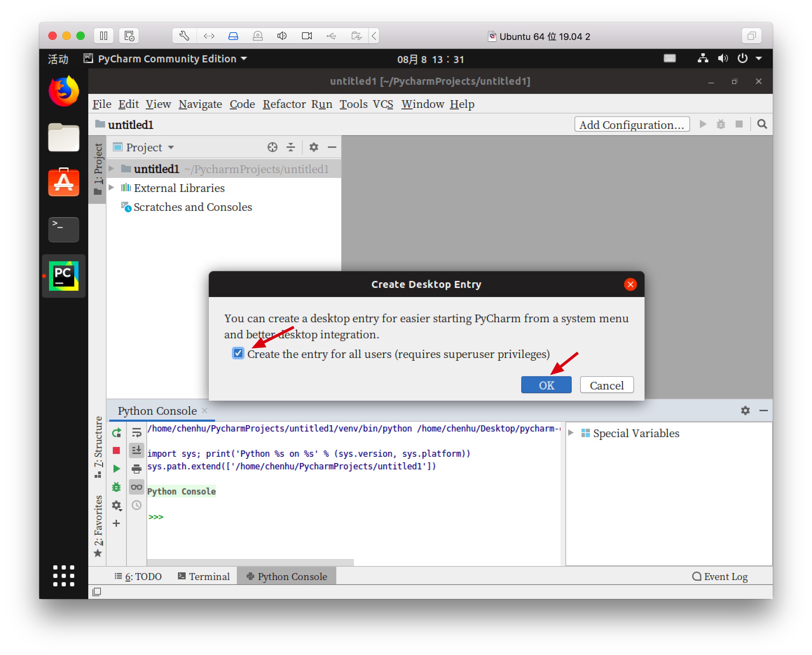Toggle soft-wrap in Python console
812x655 pixels.
pyautogui.click(x=136, y=432)
